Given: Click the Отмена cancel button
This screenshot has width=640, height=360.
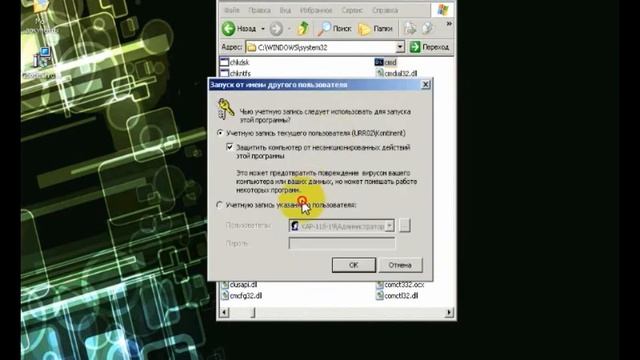Looking at the screenshot, I should 400,265.
